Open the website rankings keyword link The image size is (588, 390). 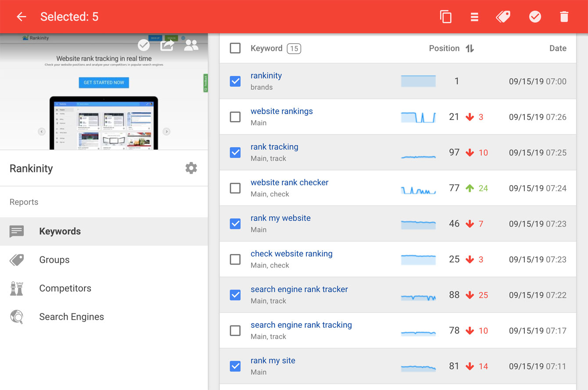pyautogui.click(x=282, y=111)
